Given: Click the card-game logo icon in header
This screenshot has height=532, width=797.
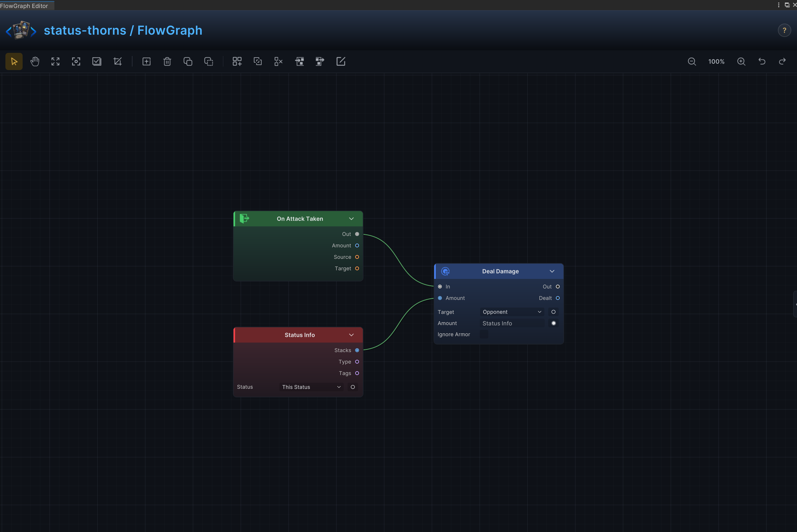Looking at the screenshot, I should tap(21, 30).
